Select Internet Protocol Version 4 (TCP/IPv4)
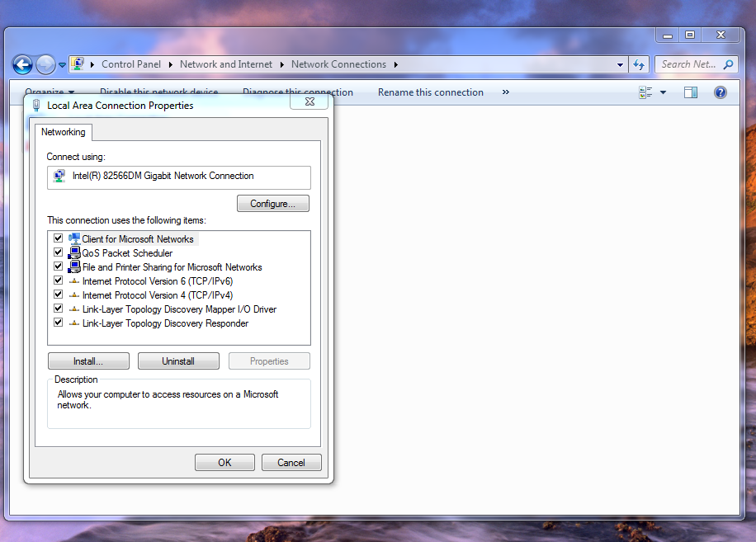Image resolution: width=756 pixels, height=542 pixels. tap(158, 295)
